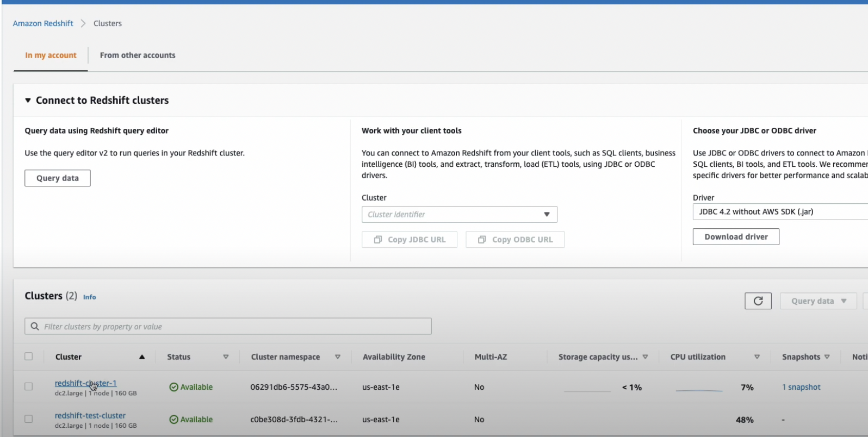Viewport: 868px width, 437px height.
Task: Click the Cluster column sort ascending arrow
Action: tap(142, 357)
